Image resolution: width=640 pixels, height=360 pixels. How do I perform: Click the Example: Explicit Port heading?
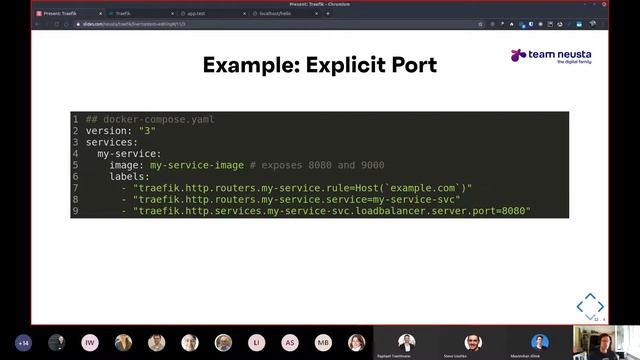[x=320, y=65]
